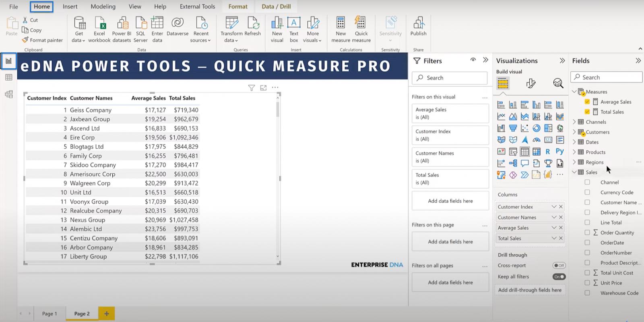
Task: Remove Average Sales from Columns
Action: point(561,228)
